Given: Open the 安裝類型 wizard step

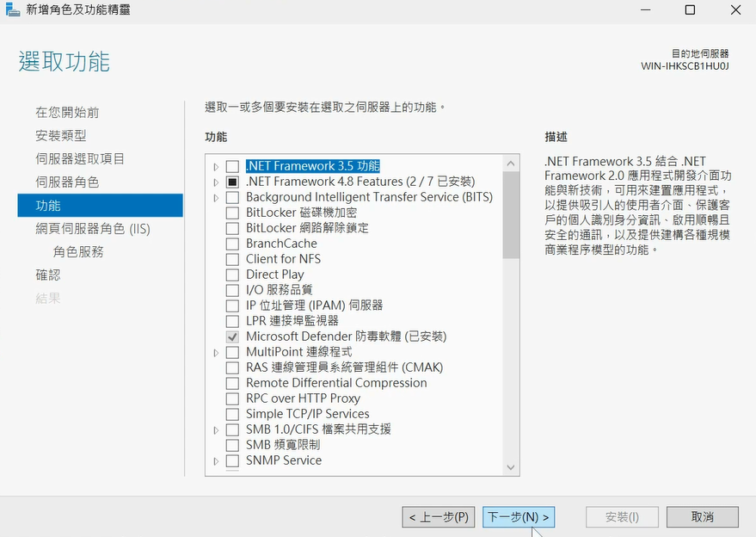Looking at the screenshot, I should click(61, 136).
